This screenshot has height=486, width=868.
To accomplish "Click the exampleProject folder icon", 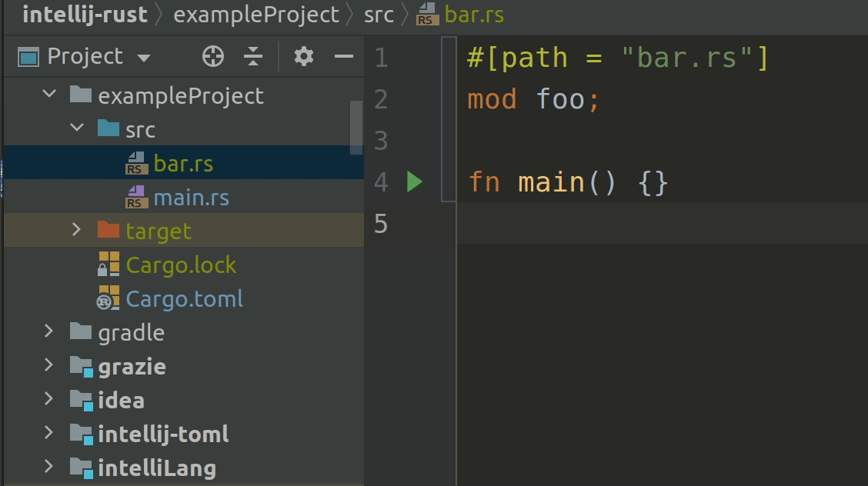I will click(x=81, y=95).
